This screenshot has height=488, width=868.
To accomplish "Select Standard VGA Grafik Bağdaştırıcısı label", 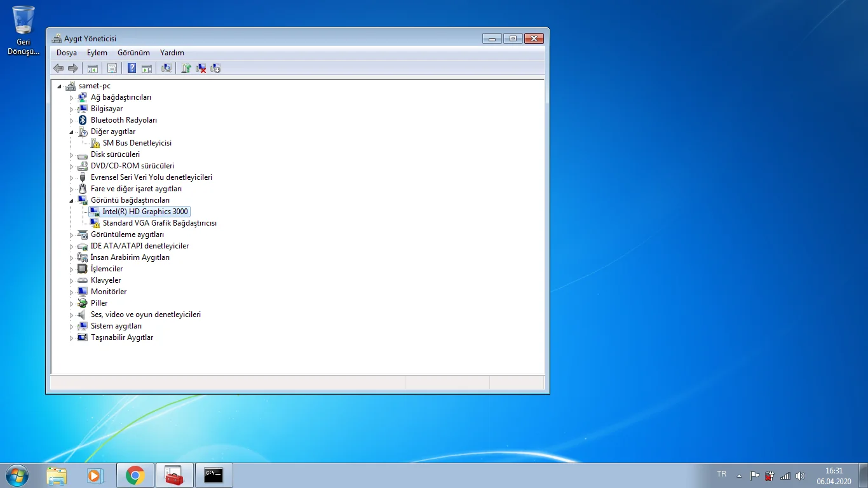I will pyautogui.click(x=159, y=223).
